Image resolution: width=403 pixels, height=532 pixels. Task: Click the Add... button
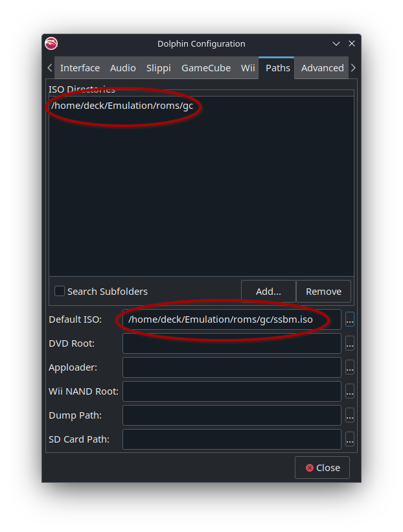pos(268,291)
